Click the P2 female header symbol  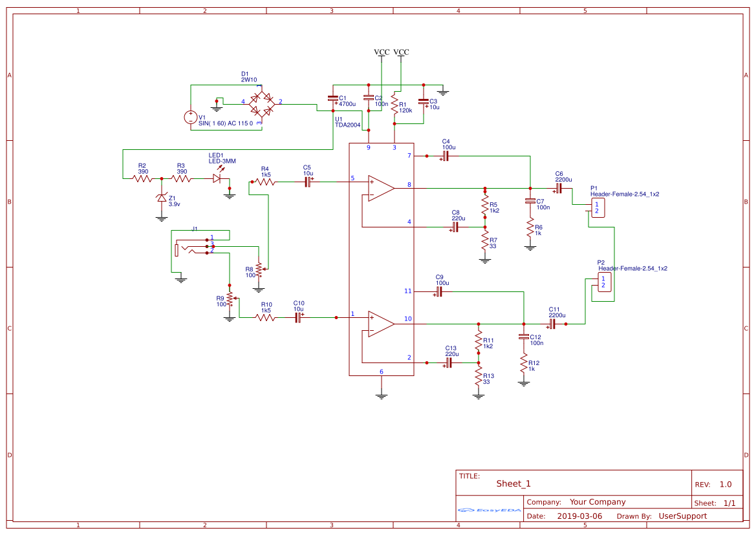pyautogui.click(x=605, y=282)
